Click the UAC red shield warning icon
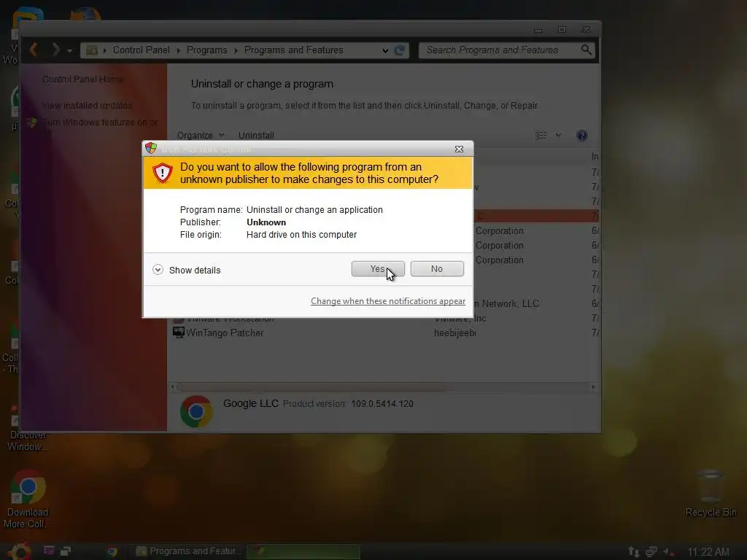Viewport: 747px width, 560px height. (x=163, y=173)
